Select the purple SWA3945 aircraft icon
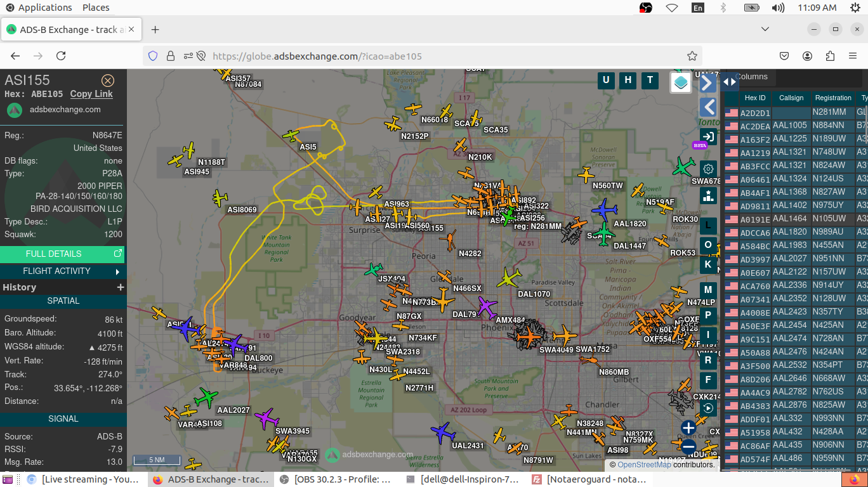 point(267,419)
